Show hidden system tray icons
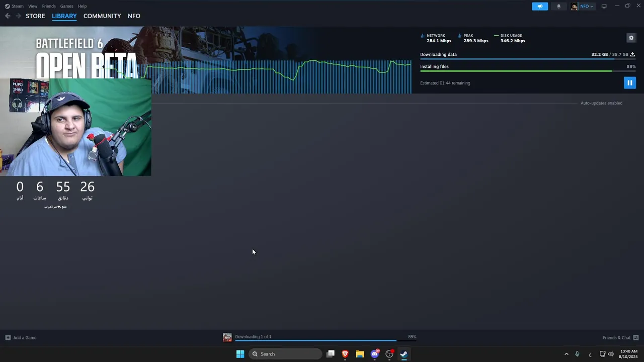Image resolution: width=644 pixels, height=362 pixels. [566, 354]
